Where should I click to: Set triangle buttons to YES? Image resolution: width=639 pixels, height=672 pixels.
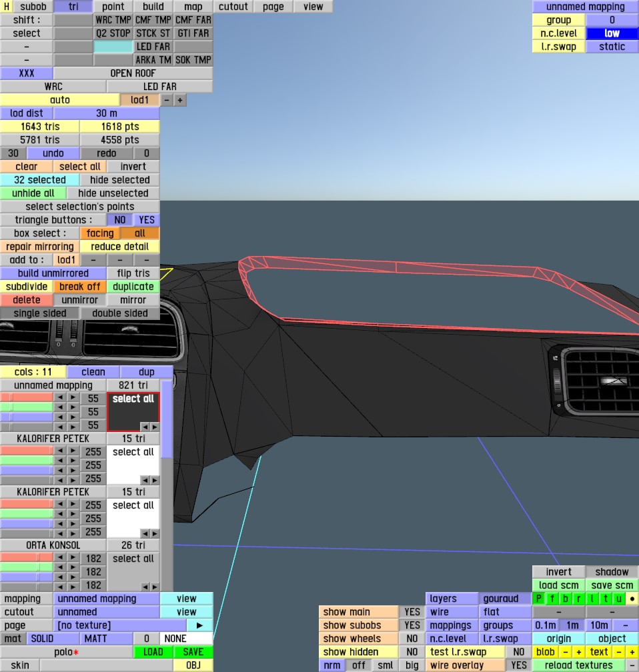click(x=147, y=220)
